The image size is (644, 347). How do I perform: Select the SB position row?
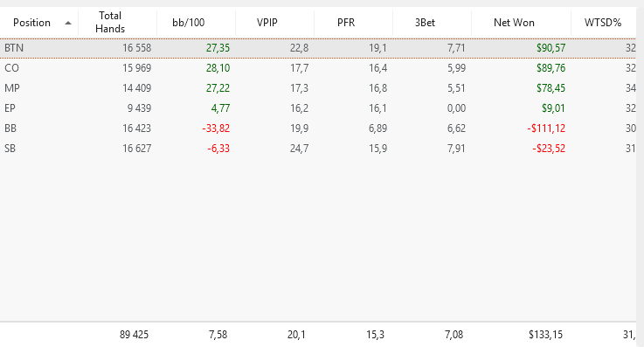tap(318, 149)
